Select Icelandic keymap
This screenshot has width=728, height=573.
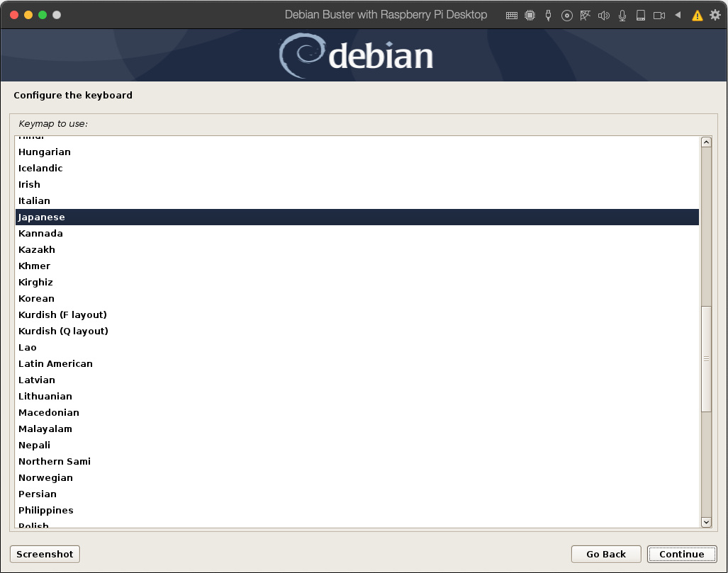point(357,168)
